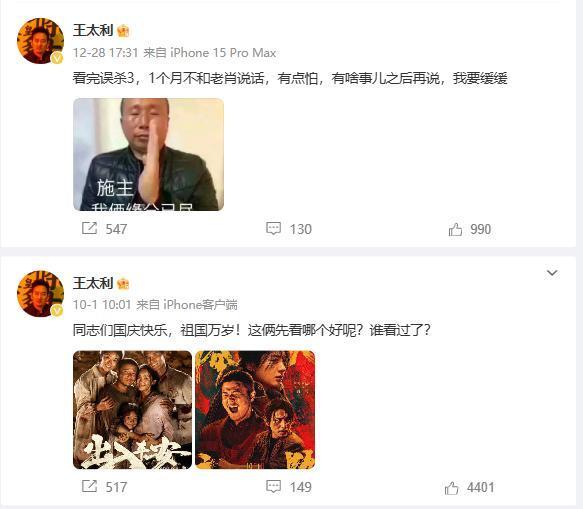Click the crown badge beside the first 王太利 name

[x=123, y=31]
